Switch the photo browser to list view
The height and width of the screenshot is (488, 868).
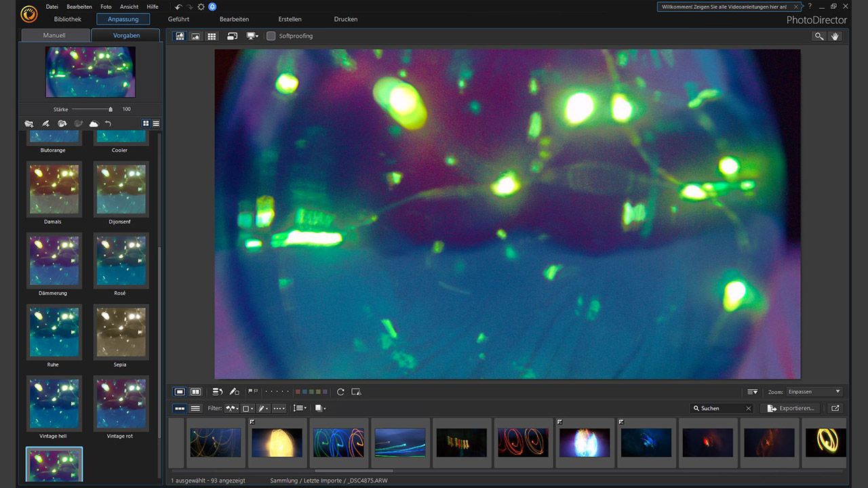point(195,408)
